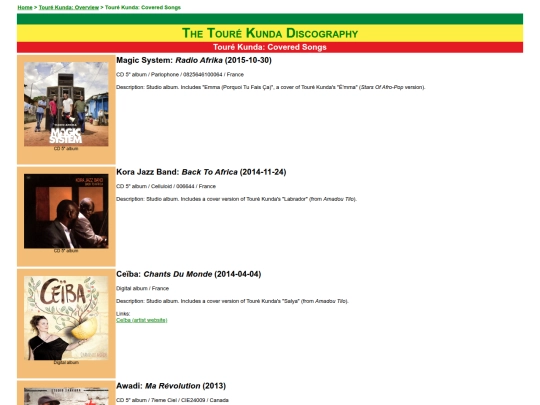Click the 'Digital album / France' text
The image size is (540, 405).
coord(143,289)
